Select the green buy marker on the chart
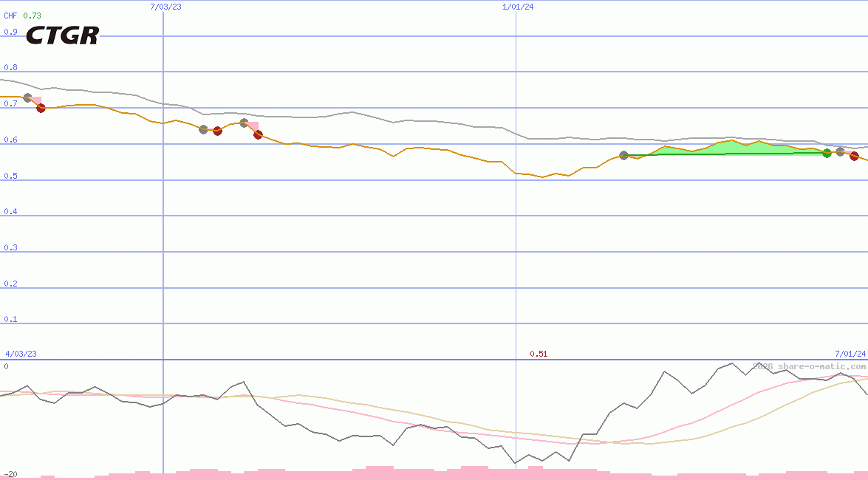The image size is (868, 480). (x=826, y=154)
